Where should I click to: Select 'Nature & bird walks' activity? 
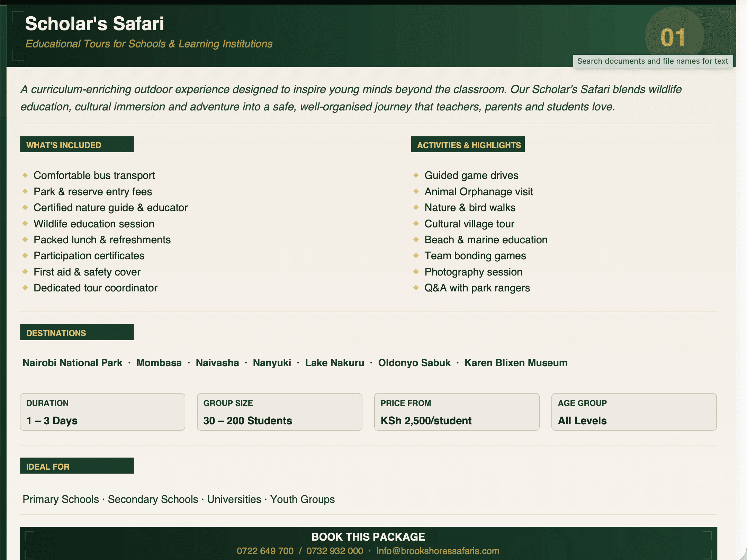click(x=470, y=208)
